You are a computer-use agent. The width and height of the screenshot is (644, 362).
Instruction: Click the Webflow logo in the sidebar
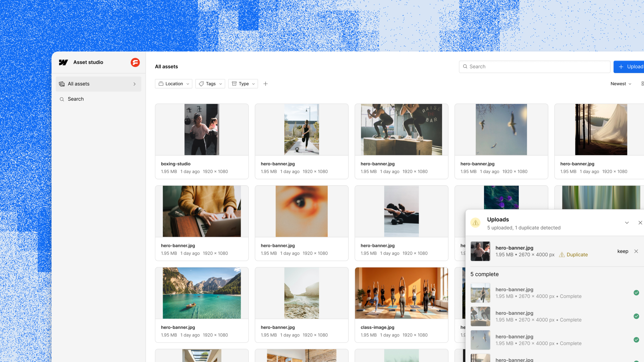click(63, 62)
